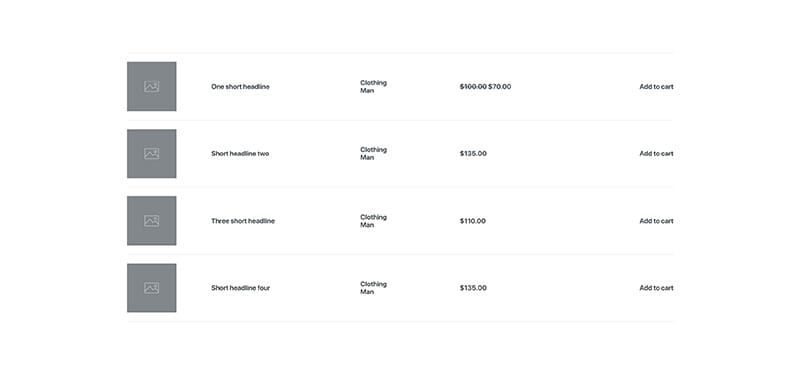Select the Man category in Short headline four row

(367, 292)
